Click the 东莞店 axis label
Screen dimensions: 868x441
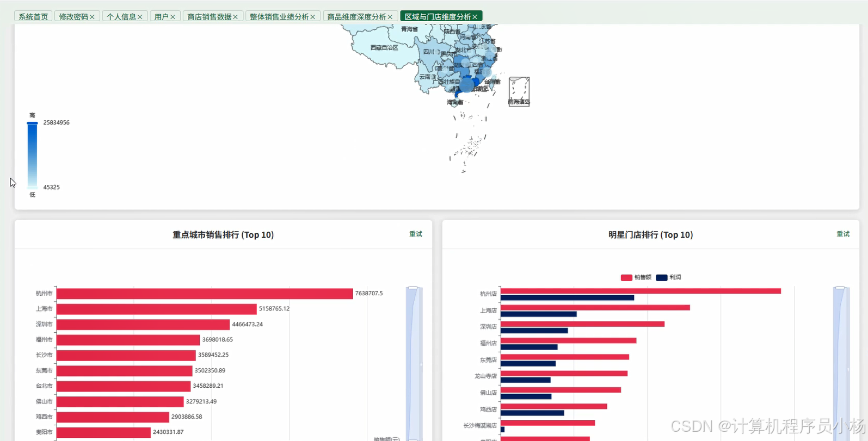pyautogui.click(x=488, y=360)
